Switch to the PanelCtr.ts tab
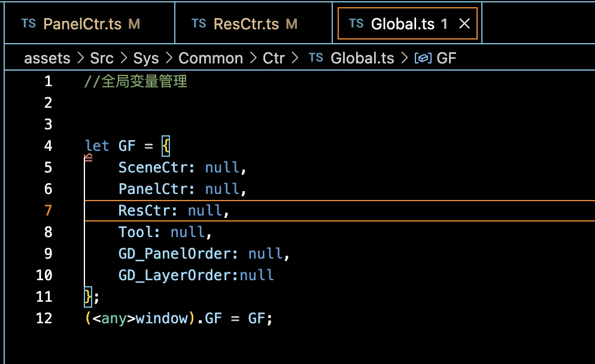 pyautogui.click(x=83, y=24)
